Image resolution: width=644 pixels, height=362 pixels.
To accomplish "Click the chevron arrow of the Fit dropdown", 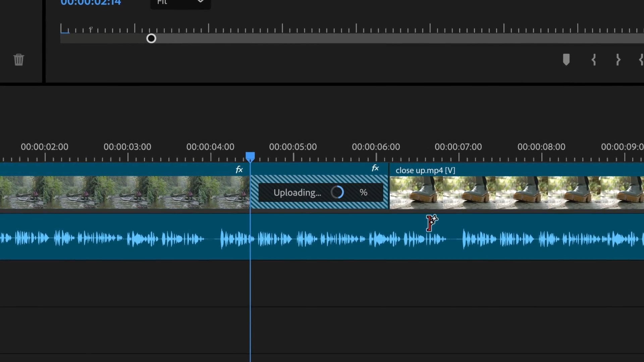I will click(x=201, y=2).
